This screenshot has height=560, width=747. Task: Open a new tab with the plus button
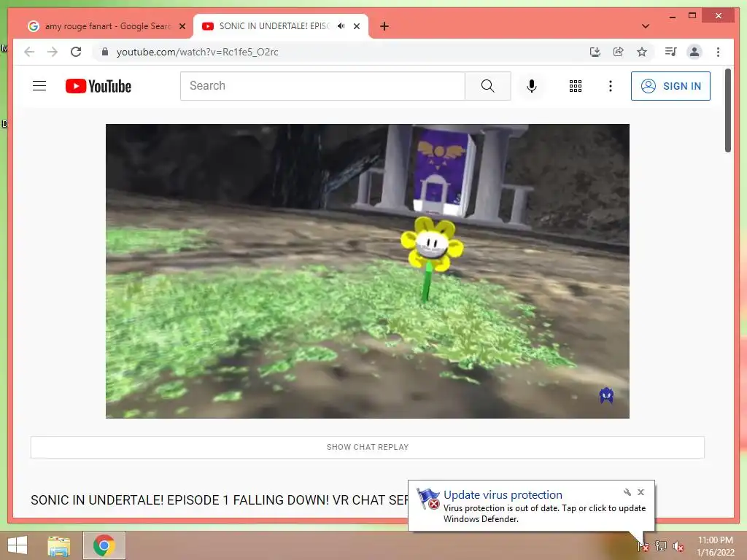pos(384,26)
